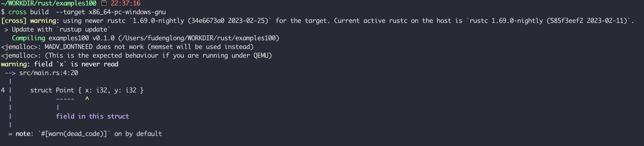644x146 pixels.
Task: Click the yellow [cross] tag
Action: pyautogui.click(x=14, y=21)
